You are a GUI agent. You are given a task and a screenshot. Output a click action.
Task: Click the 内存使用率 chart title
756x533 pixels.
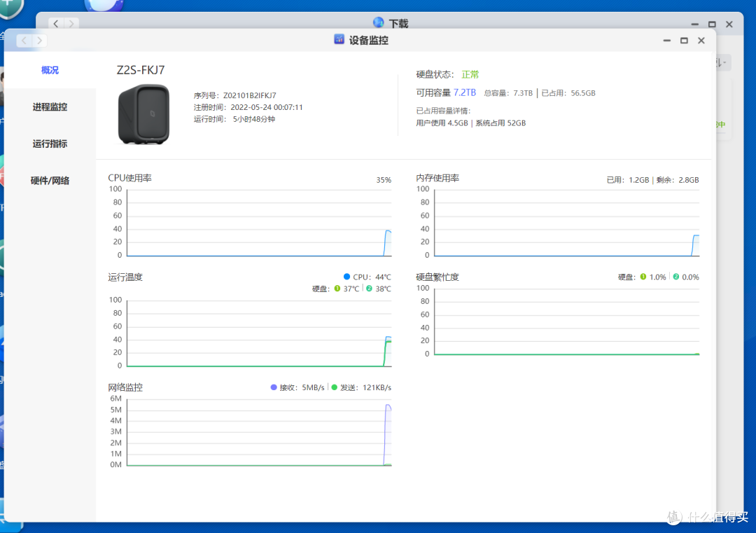[437, 178]
